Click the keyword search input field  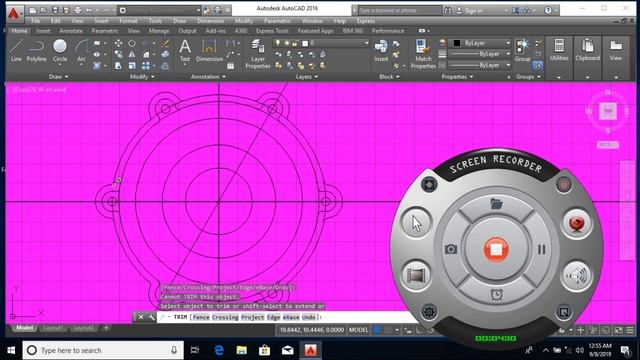tap(400, 10)
